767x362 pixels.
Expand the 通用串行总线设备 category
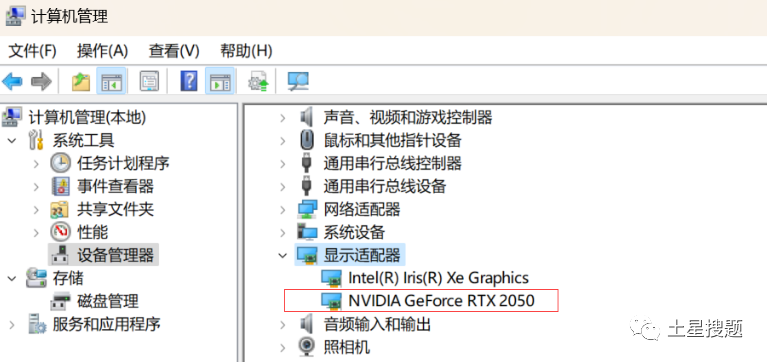click(282, 186)
